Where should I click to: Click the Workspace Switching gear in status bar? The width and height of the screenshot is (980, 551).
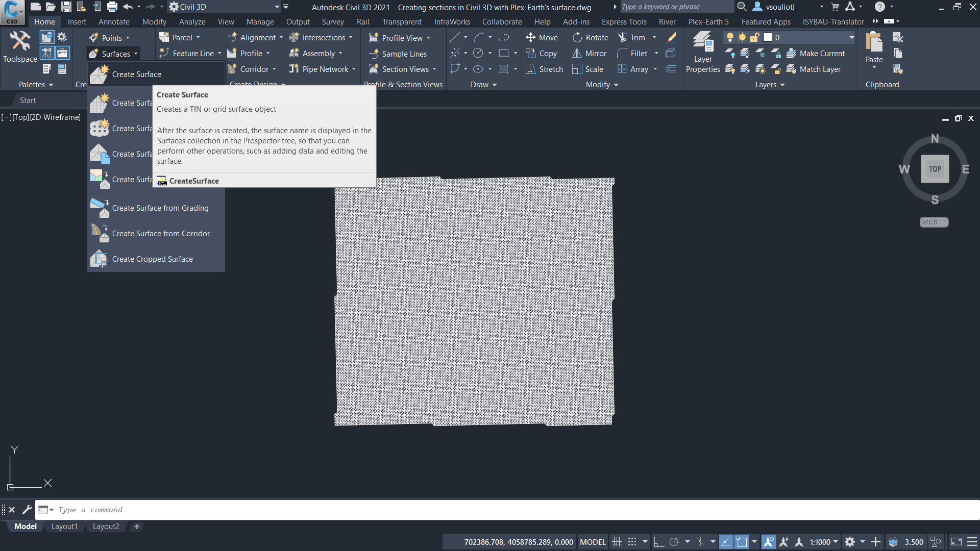pyautogui.click(x=850, y=542)
